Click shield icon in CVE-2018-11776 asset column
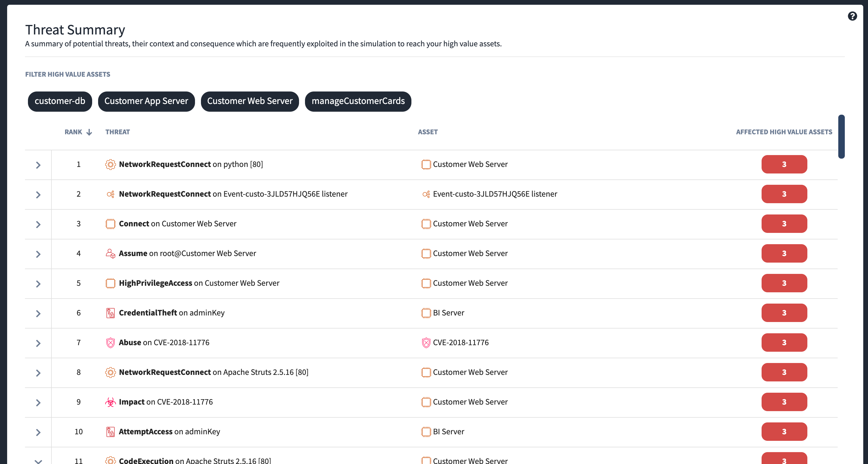 pos(426,343)
